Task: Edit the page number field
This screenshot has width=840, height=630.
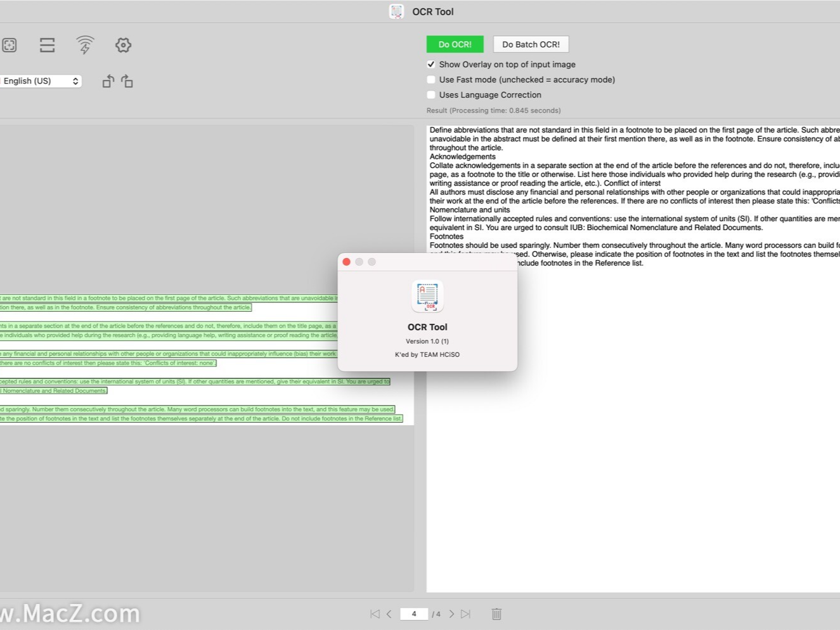Action: click(x=414, y=614)
